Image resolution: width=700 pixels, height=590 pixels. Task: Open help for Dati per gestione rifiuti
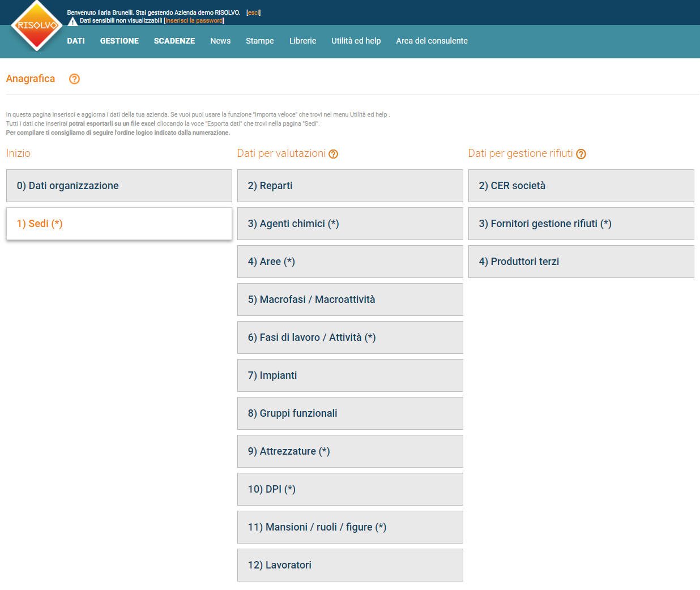tap(581, 153)
